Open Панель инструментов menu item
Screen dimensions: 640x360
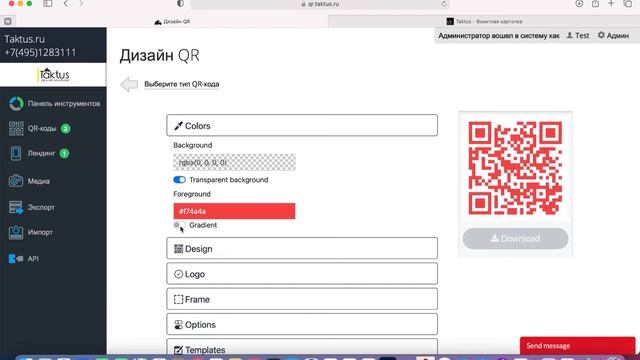(64, 104)
